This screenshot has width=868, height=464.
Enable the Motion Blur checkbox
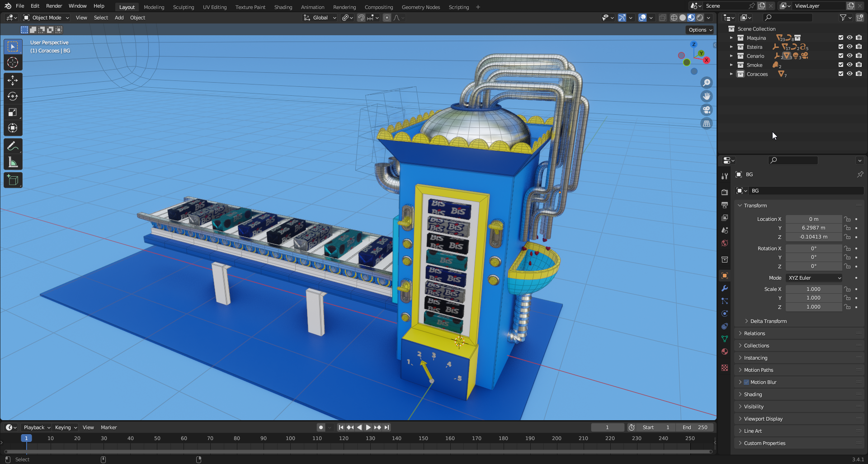coord(746,382)
